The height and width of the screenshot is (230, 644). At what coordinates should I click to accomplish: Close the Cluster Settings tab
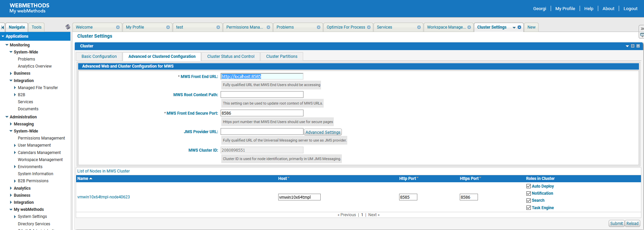(519, 27)
